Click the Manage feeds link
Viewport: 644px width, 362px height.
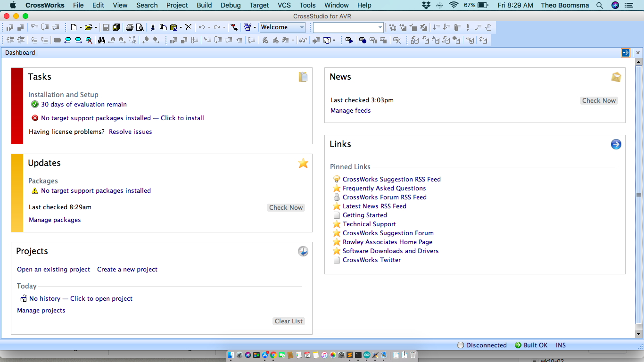351,110
